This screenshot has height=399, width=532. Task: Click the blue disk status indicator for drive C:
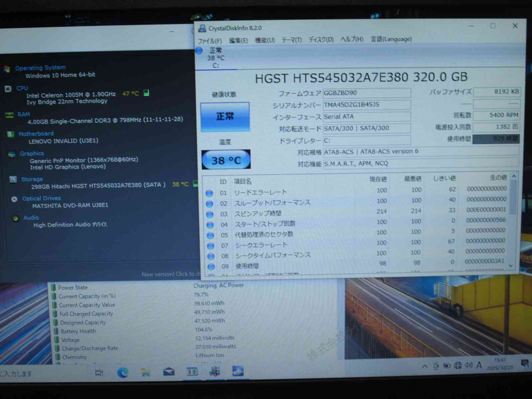click(x=199, y=51)
